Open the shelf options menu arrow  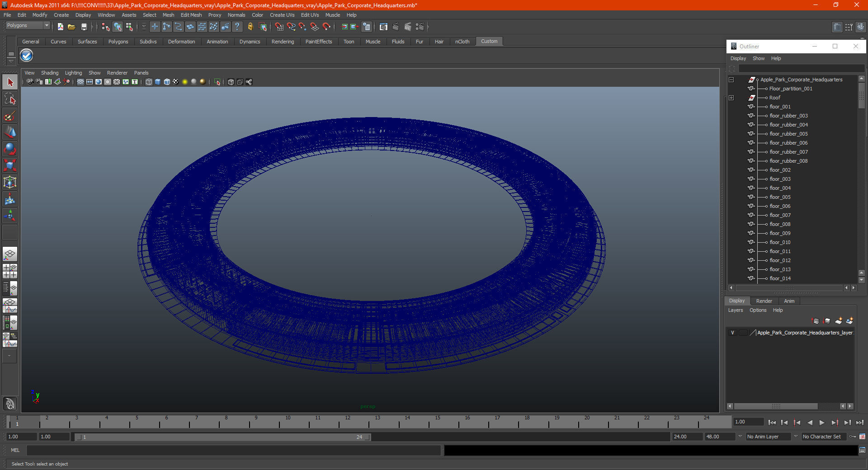[11, 61]
